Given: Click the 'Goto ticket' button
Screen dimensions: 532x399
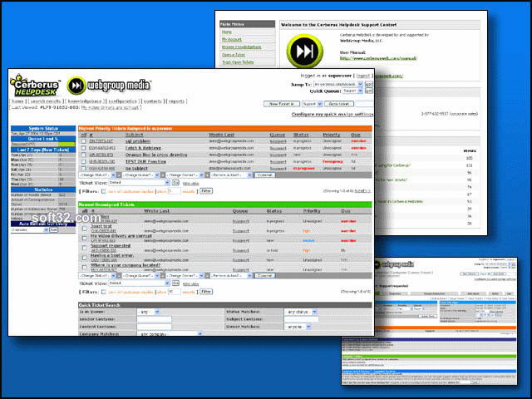Looking at the screenshot, I should click(x=339, y=104).
